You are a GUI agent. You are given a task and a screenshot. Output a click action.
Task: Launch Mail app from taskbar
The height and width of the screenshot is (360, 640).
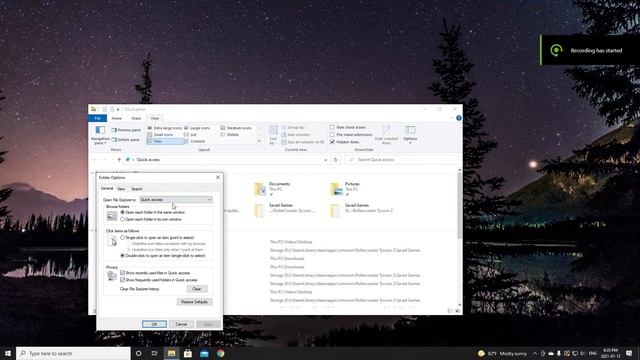pyautogui.click(x=204, y=353)
